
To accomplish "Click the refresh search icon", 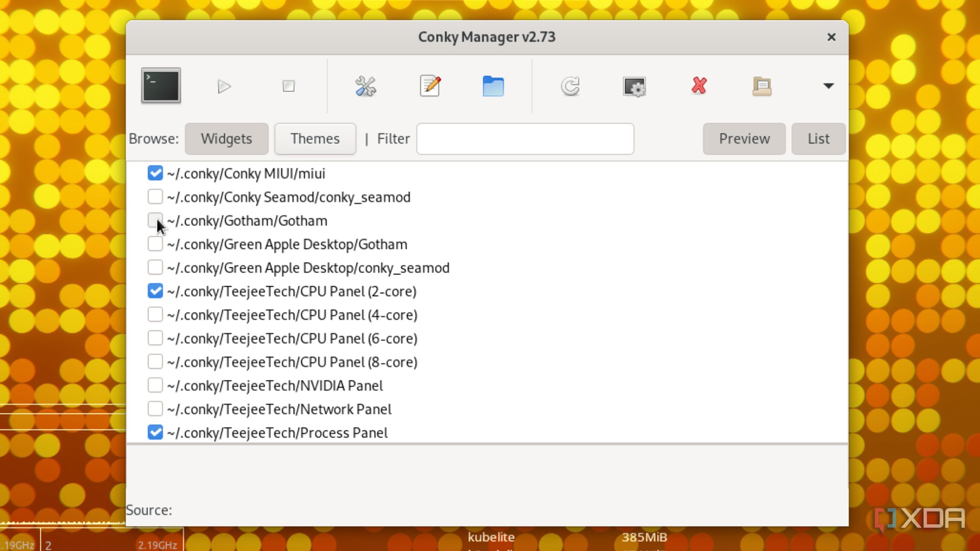I will (x=570, y=86).
